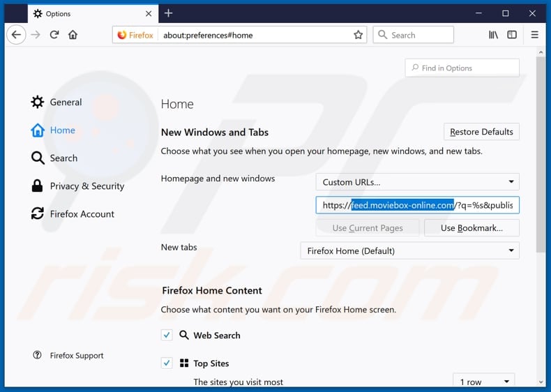Click the Web Search label
The image size is (551, 392).
(x=217, y=336)
